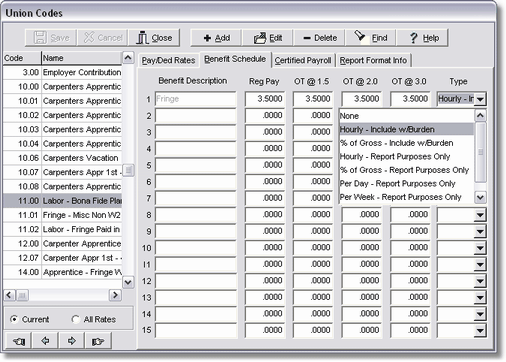Screen dimensions: 506x362
Task: Click the code list vertical scroll thumb
Action: pyautogui.click(x=128, y=171)
